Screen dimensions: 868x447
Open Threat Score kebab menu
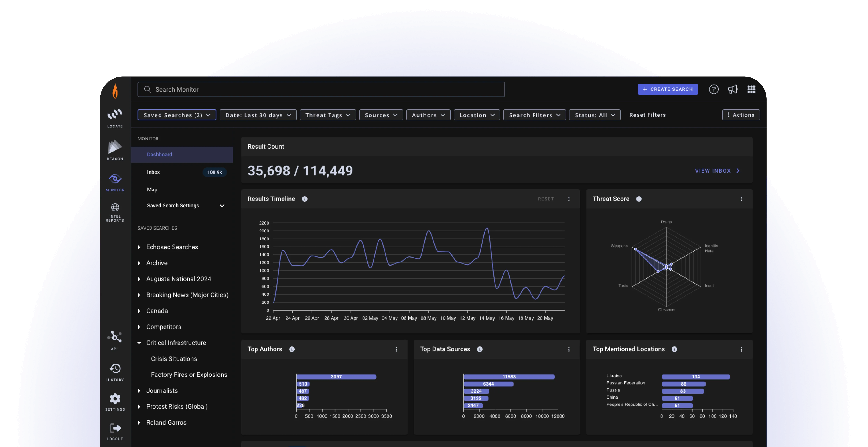coord(741,199)
